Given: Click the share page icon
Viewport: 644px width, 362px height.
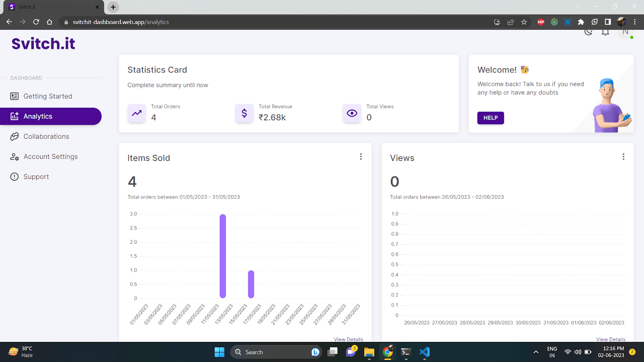Looking at the screenshot, I should tap(511, 22).
